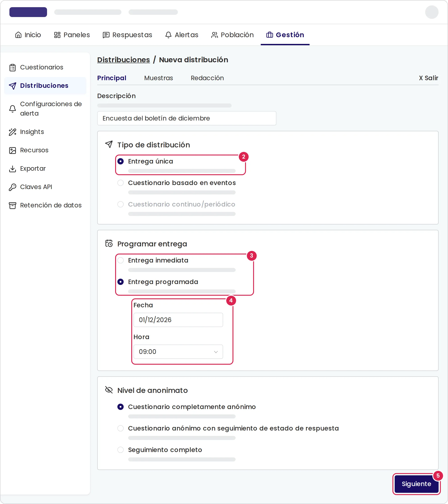Click the Tipo de distribución send icon
Screen dimensions: 448x504
coord(109,144)
